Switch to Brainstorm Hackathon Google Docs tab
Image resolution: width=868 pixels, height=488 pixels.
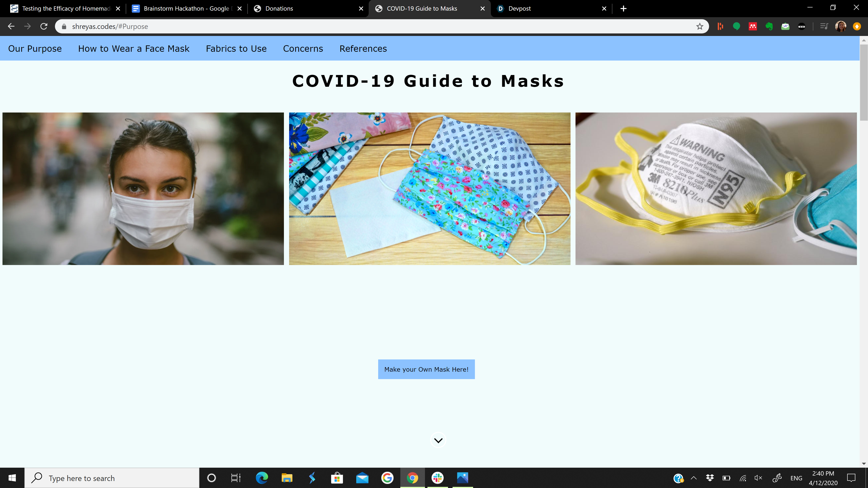point(186,9)
